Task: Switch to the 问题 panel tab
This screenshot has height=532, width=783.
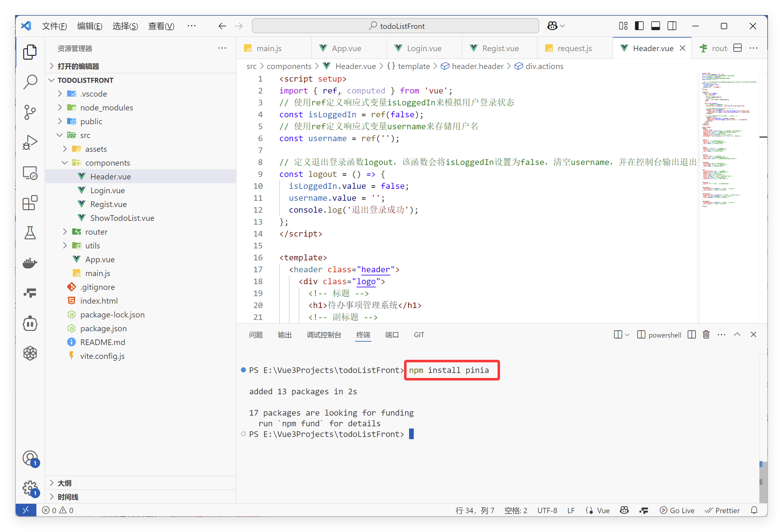Action: 256,335
